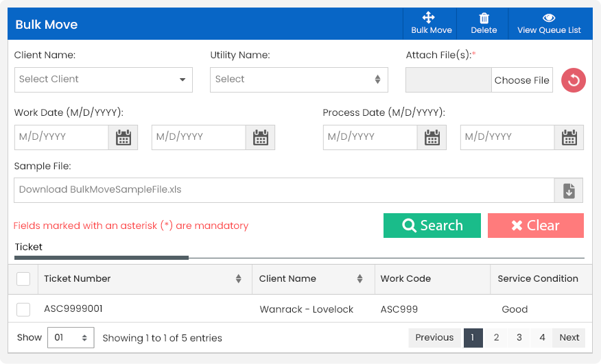The height and width of the screenshot is (364, 601).
Task: Click the Download BulkMoveSampleFile.xls field
Action: (x=284, y=190)
